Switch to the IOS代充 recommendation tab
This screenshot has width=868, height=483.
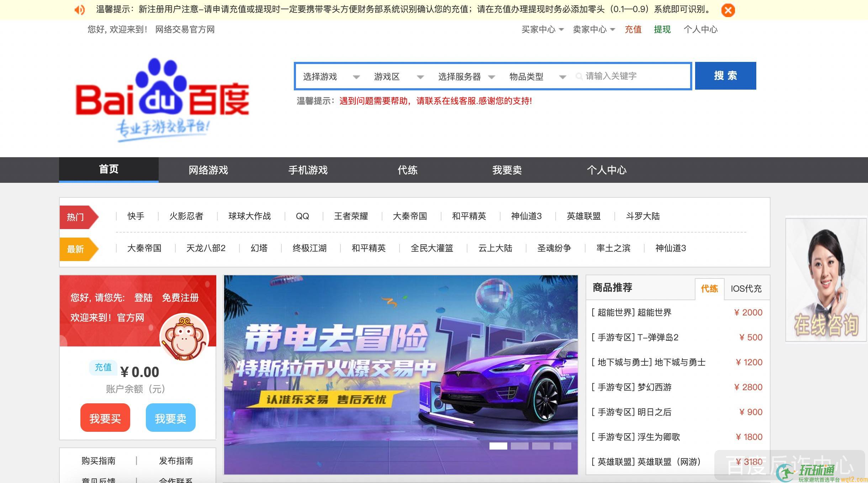point(746,289)
